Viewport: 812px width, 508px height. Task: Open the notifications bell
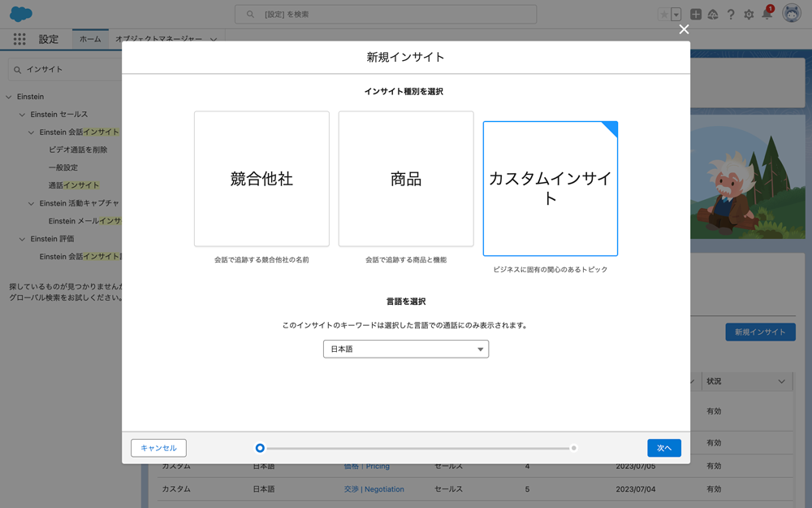767,15
